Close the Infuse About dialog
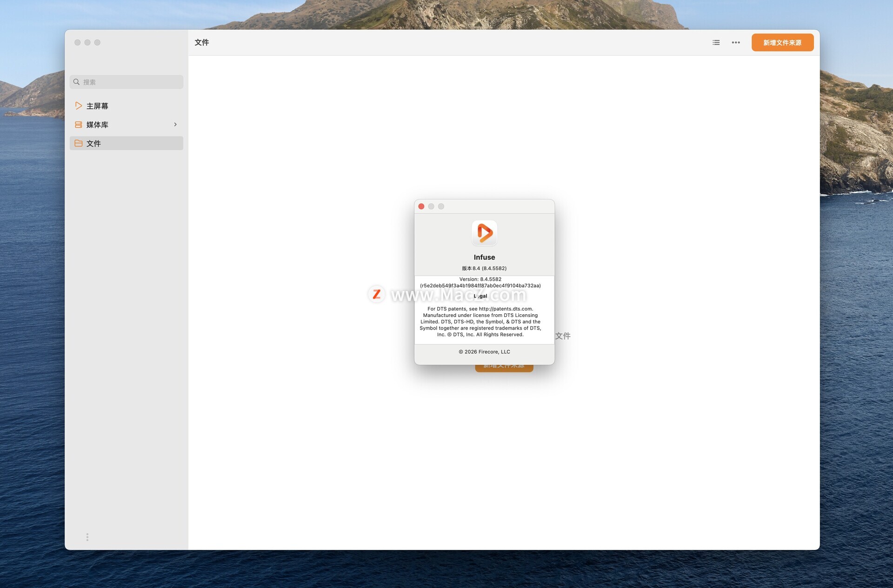The height and width of the screenshot is (588, 893). 421,206
